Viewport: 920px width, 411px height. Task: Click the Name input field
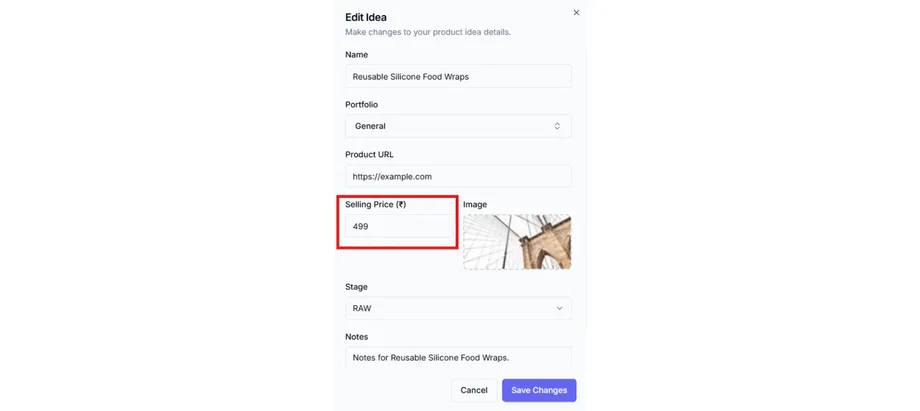(x=458, y=76)
